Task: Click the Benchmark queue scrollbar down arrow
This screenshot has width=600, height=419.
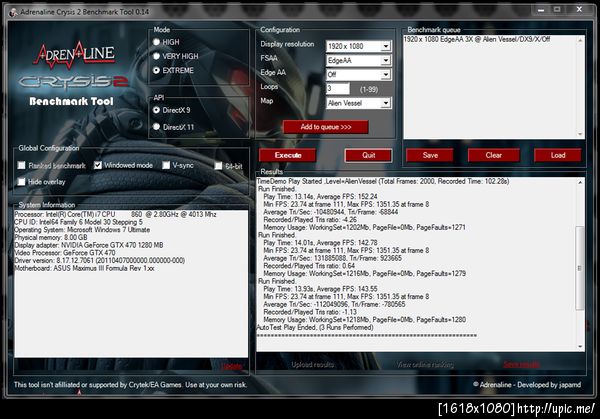Action: pyautogui.click(x=580, y=134)
